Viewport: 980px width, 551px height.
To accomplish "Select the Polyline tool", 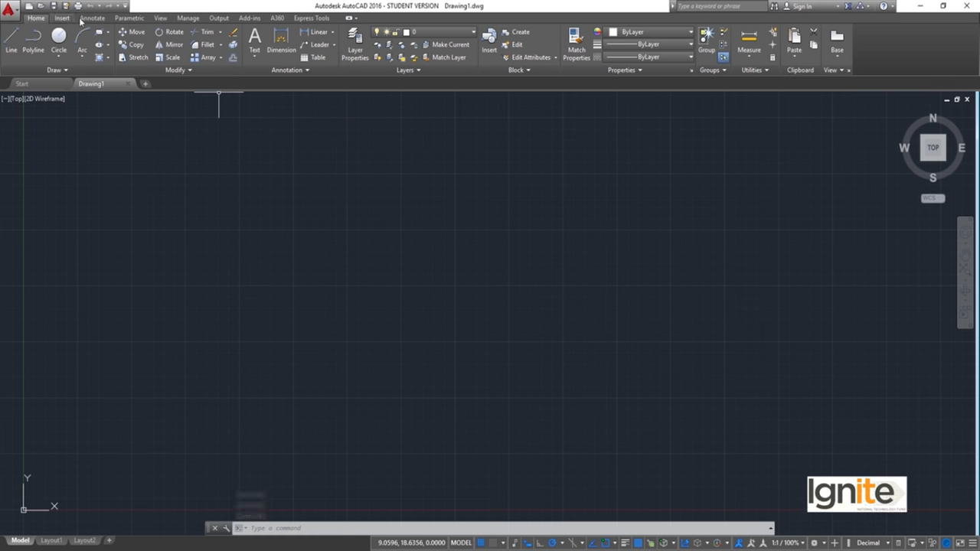I will (33, 41).
